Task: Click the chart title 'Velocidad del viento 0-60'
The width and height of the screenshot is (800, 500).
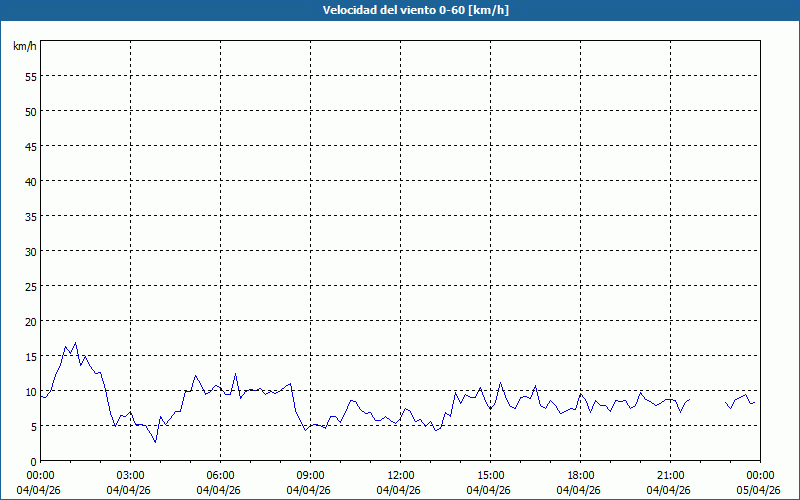Action: (x=400, y=10)
